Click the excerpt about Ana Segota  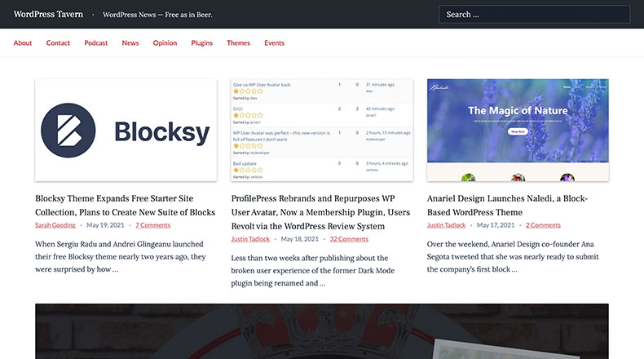point(513,257)
